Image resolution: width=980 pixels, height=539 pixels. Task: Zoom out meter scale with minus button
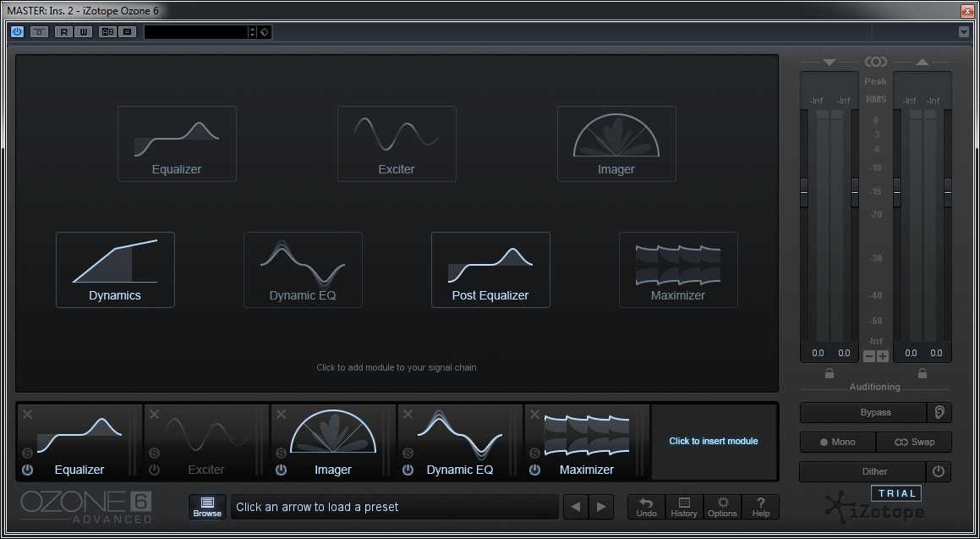pos(868,356)
